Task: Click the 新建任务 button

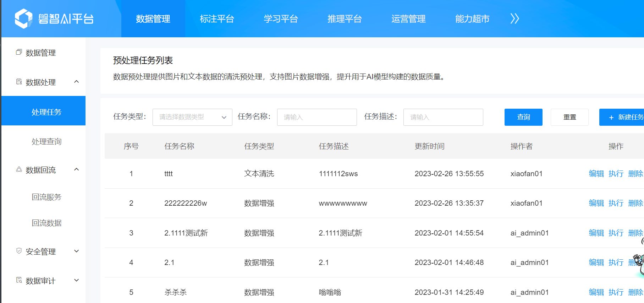Action: 622,117
